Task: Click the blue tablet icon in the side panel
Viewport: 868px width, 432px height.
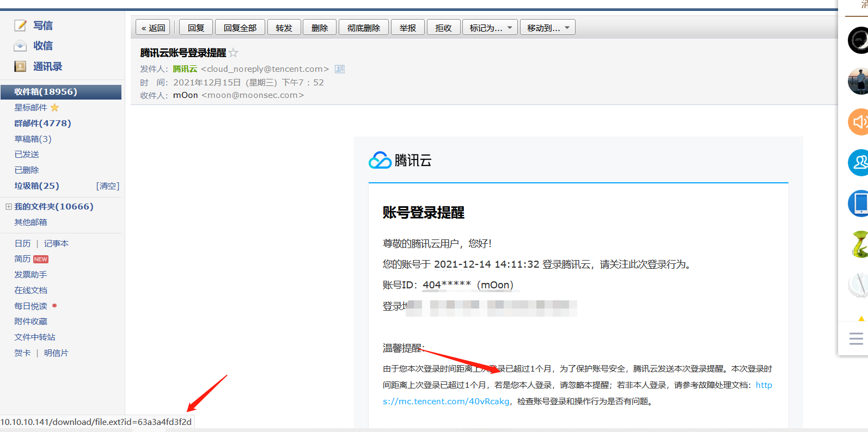Action: point(858,203)
